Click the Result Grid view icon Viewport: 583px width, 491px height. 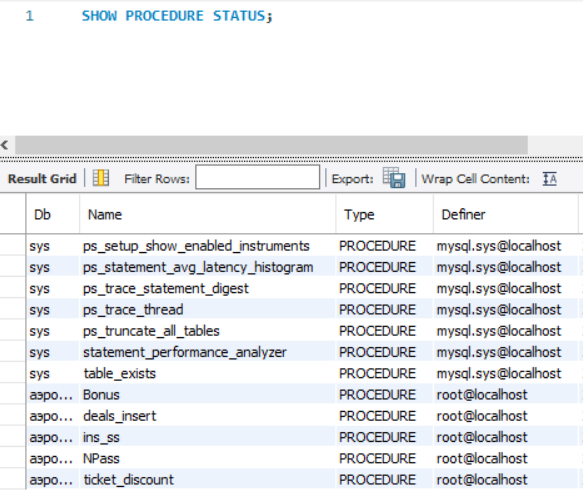point(101,178)
